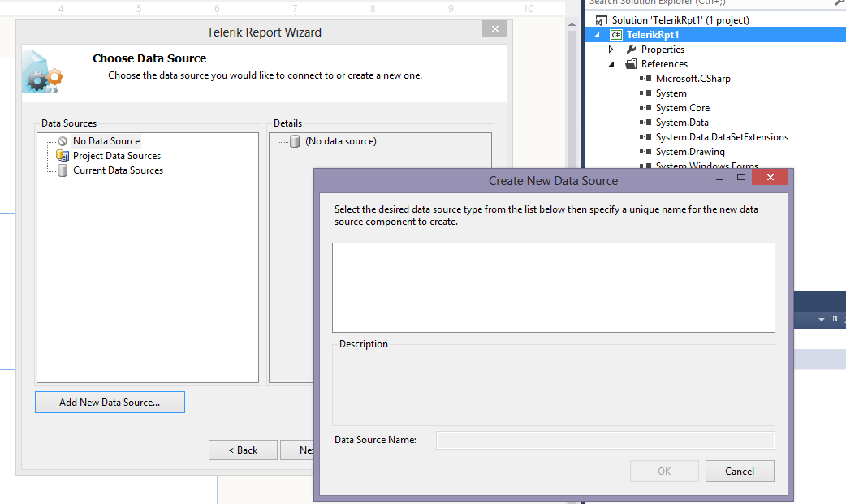
Task: Click the database icon beside (No data source)
Action: [295, 141]
